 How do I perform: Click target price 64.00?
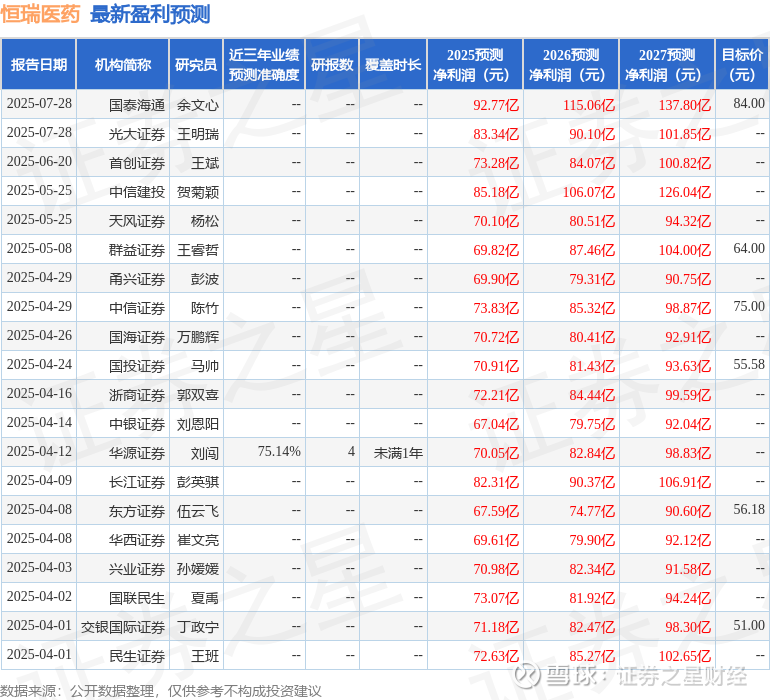click(749, 248)
